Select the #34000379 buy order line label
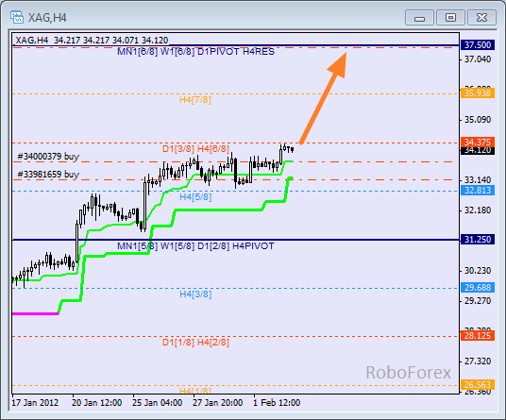The width and height of the screenshot is (506, 420). (48, 157)
